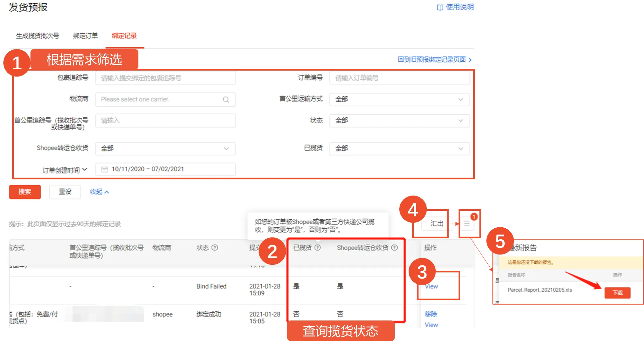Open the 已揽货 dropdown

pos(461,148)
